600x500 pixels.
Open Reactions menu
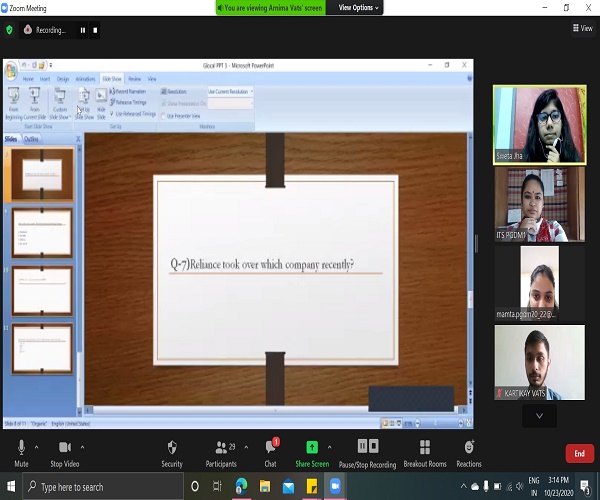[x=469, y=454]
